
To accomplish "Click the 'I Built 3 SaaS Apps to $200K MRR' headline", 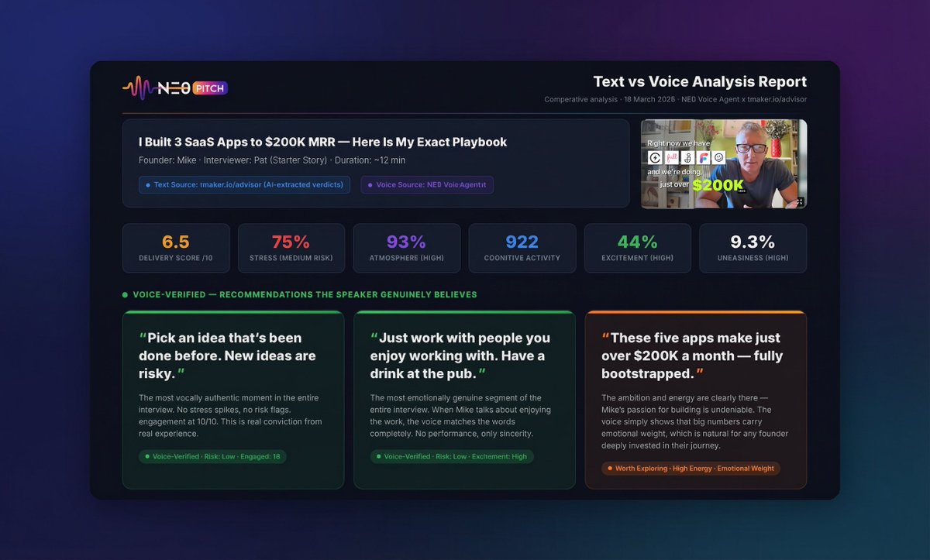I will pyautogui.click(x=323, y=143).
